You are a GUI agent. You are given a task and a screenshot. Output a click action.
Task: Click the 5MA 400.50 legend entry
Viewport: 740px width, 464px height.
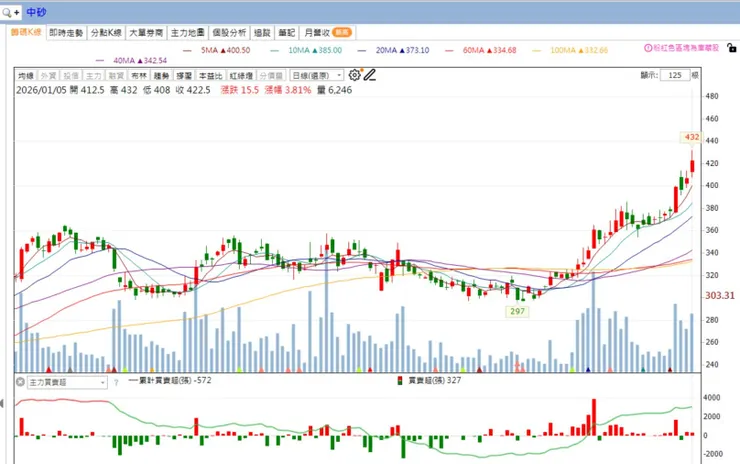pos(217,50)
